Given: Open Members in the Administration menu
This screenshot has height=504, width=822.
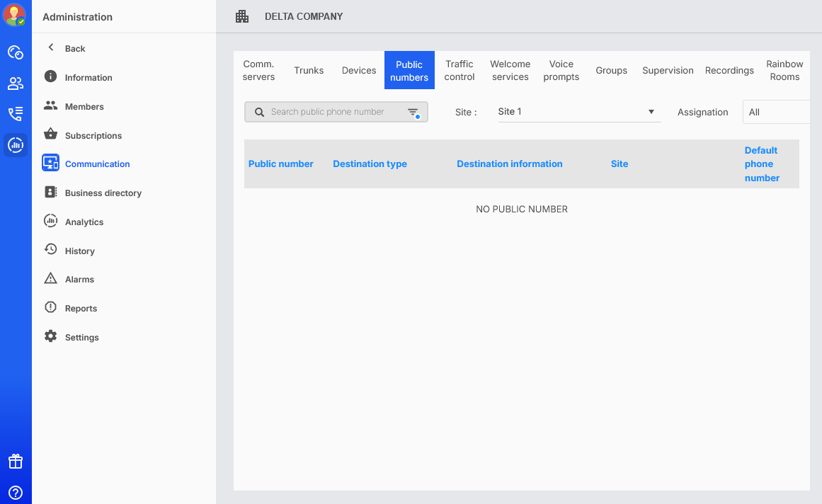Looking at the screenshot, I should click(84, 107).
